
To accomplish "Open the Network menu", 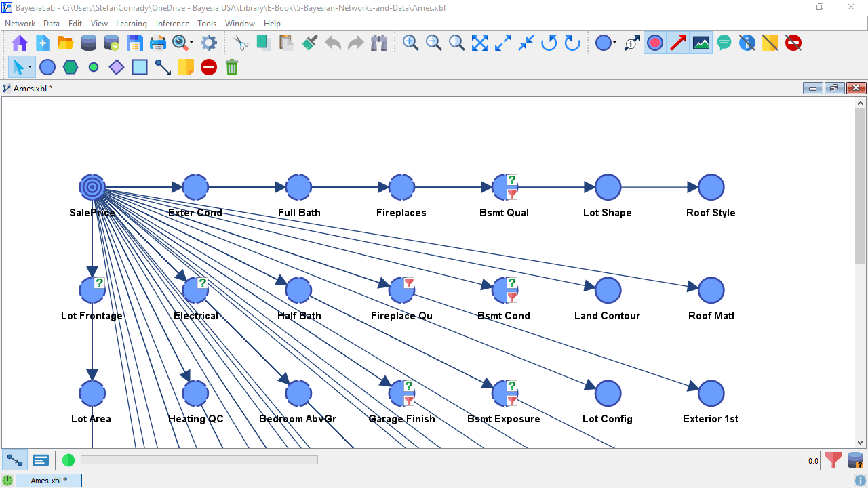I will tap(20, 24).
